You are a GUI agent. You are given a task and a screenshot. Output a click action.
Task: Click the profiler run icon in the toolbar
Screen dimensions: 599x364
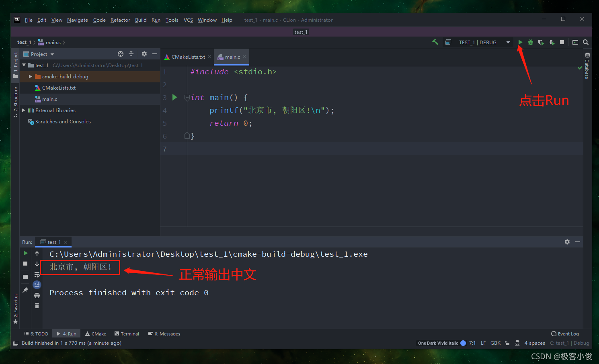point(552,42)
